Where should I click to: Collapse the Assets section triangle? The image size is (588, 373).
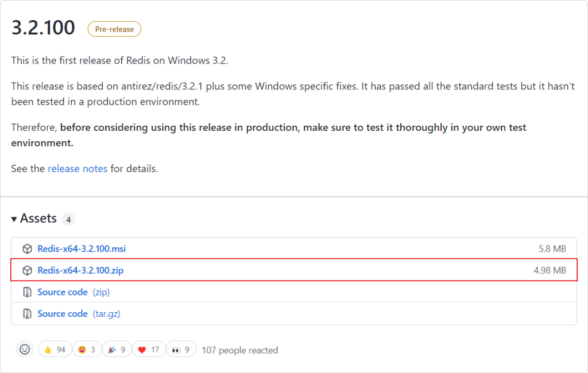tap(14, 219)
